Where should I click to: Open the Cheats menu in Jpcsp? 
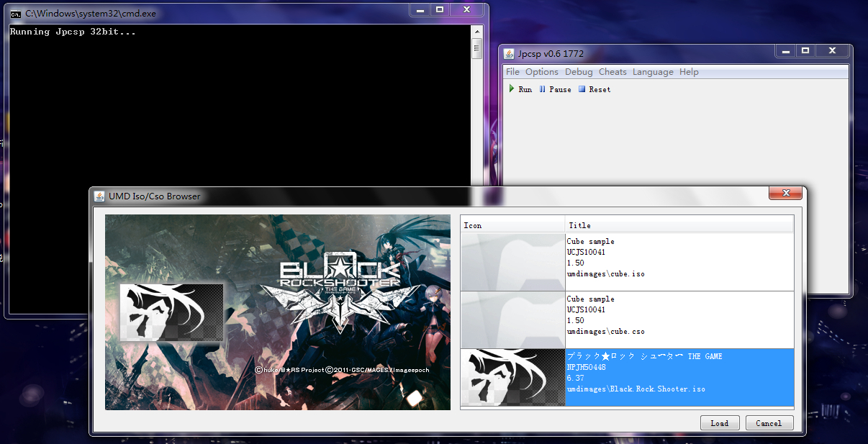[x=612, y=72]
